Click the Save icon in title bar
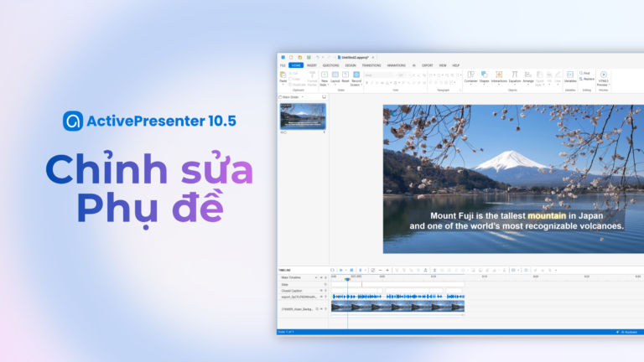The width and height of the screenshot is (644, 362). coord(309,58)
